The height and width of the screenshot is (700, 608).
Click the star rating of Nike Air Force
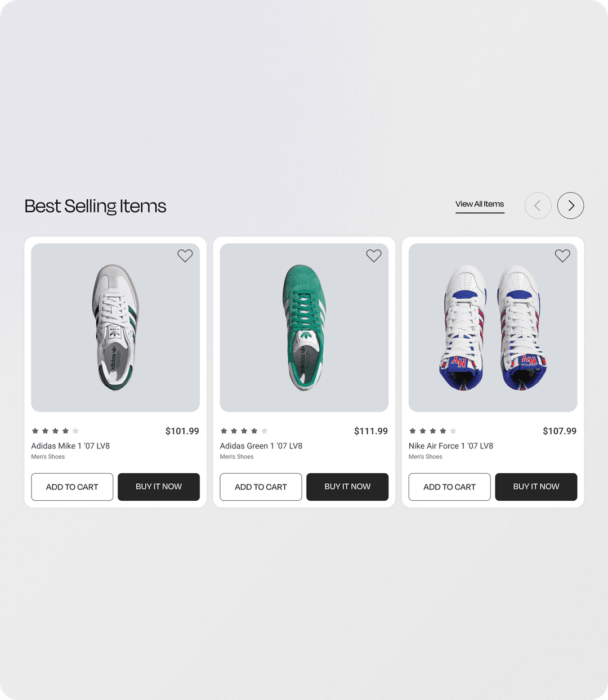(x=432, y=431)
